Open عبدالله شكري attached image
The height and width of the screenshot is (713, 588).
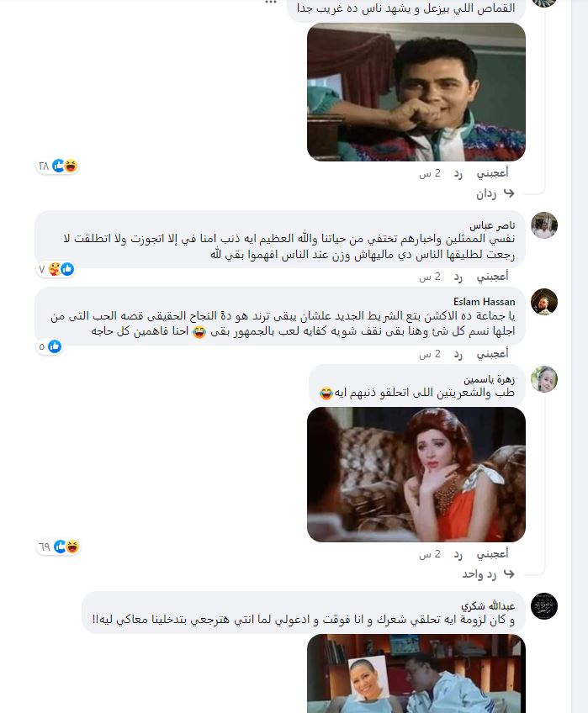[416, 673]
